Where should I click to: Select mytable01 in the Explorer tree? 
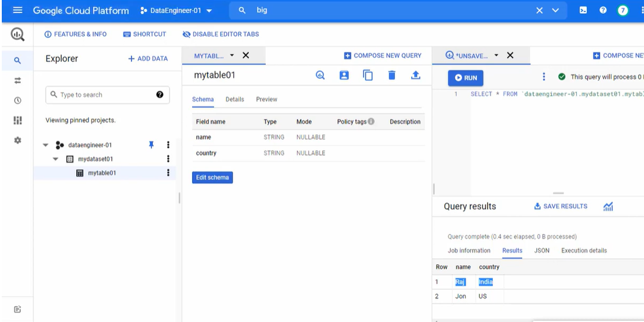[102, 173]
